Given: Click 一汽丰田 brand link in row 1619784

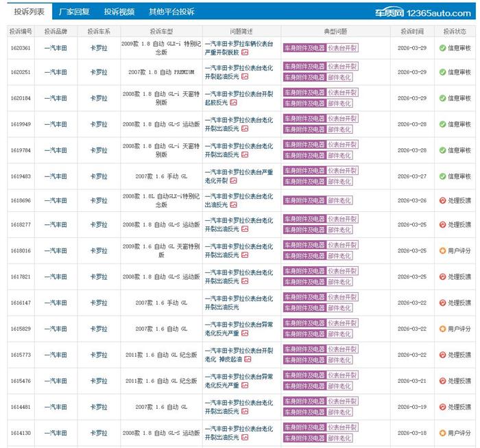Looking at the screenshot, I should click(x=56, y=150).
